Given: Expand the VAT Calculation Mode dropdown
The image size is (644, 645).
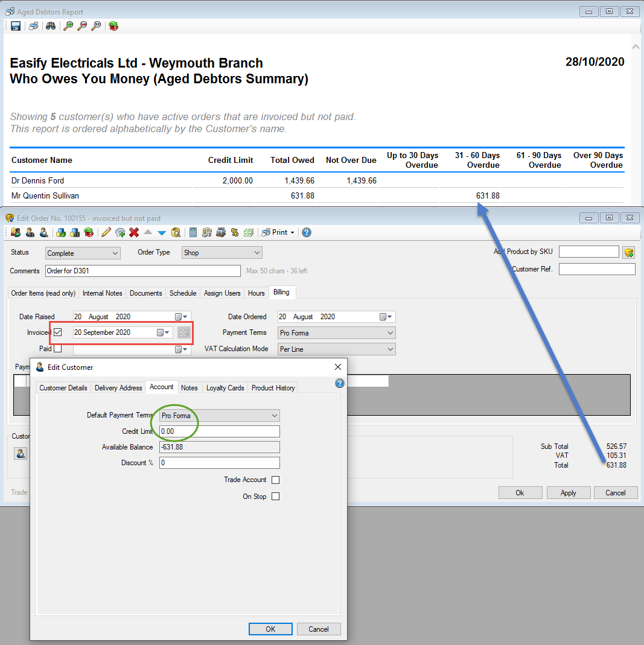Looking at the screenshot, I should [336, 349].
